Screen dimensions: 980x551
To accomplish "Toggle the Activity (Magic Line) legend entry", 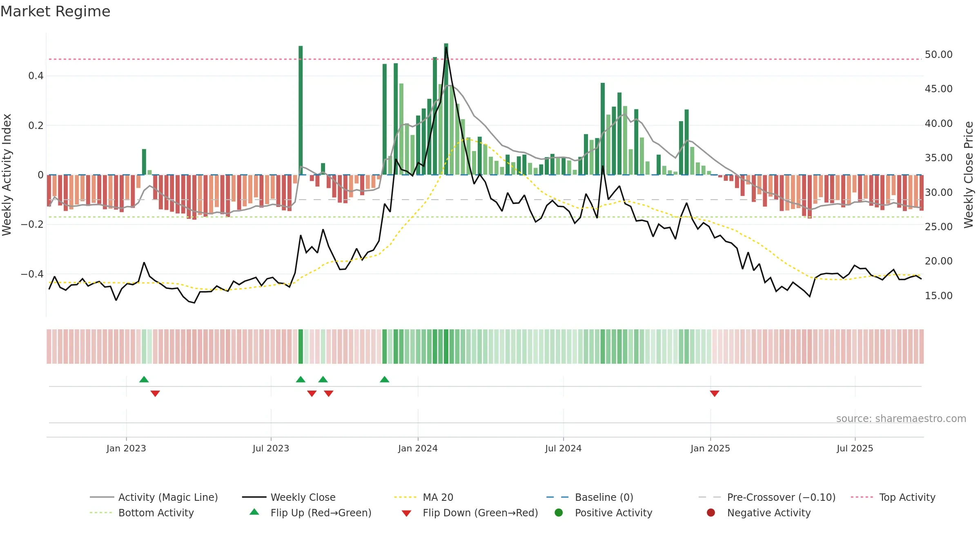I will tap(154, 497).
